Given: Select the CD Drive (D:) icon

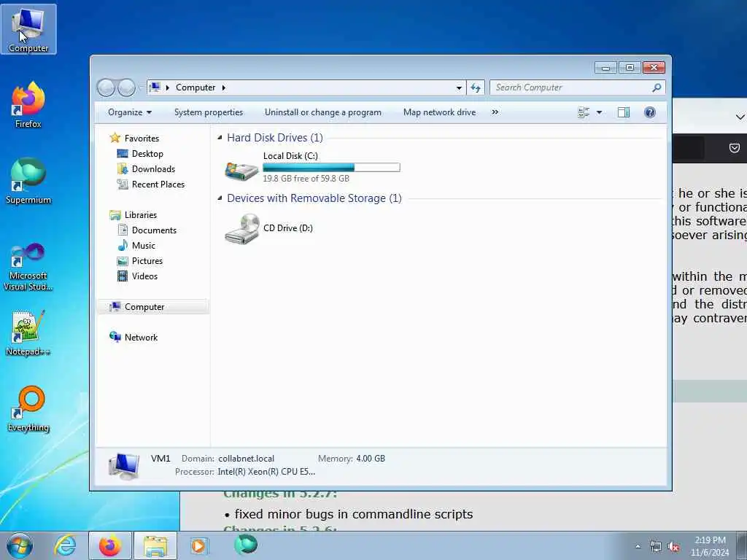Looking at the screenshot, I should (242, 229).
